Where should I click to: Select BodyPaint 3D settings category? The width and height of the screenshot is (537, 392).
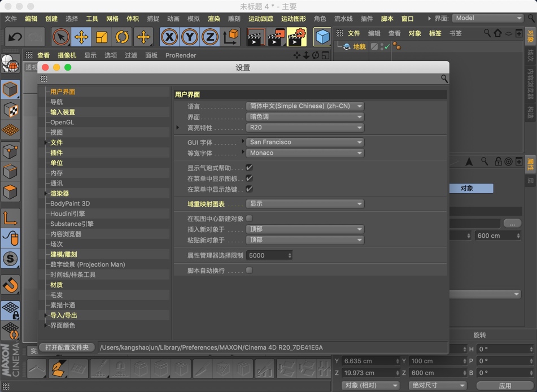pos(70,203)
